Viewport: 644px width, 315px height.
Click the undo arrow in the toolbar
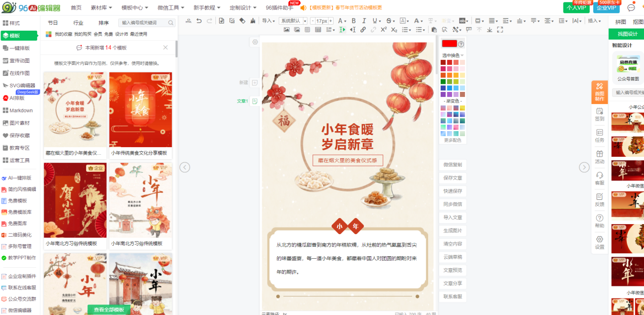tap(199, 21)
